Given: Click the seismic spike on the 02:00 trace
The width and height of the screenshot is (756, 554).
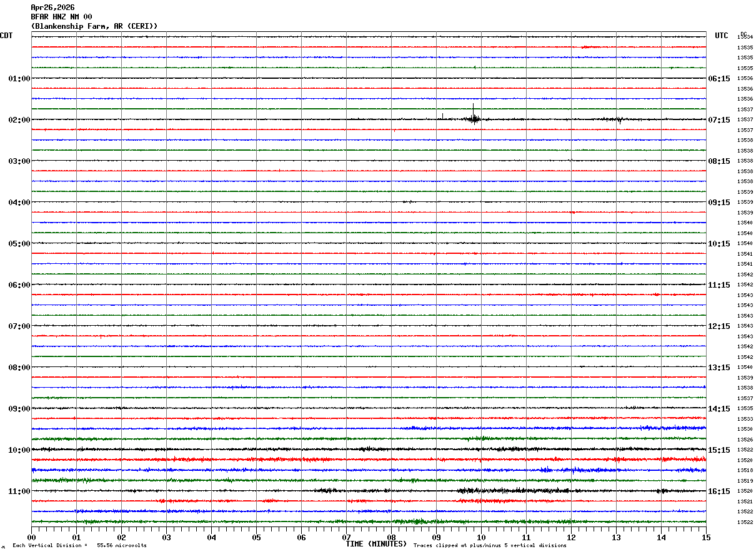Looking at the screenshot, I should 474,115.
